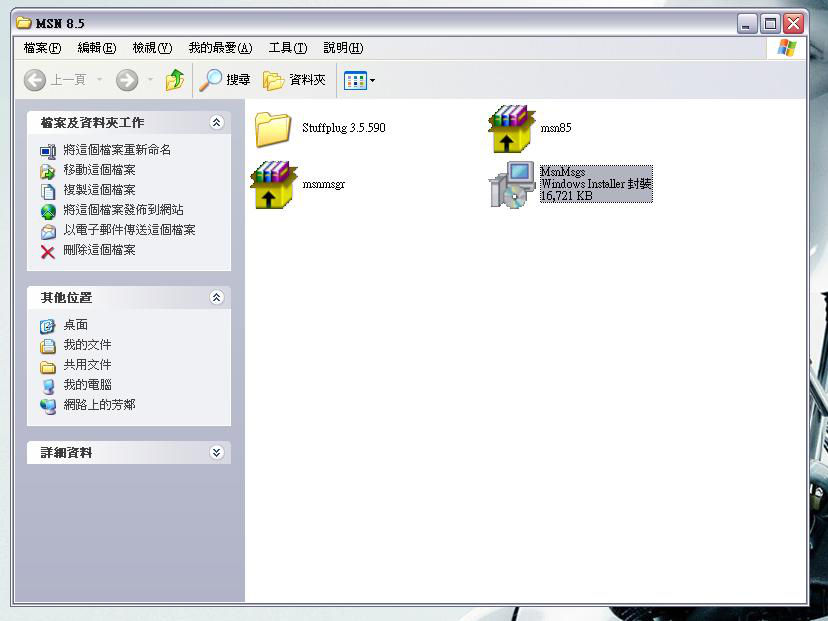Select the msn85 archive icon
This screenshot has width=828, height=621.
pyautogui.click(x=511, y=129)
